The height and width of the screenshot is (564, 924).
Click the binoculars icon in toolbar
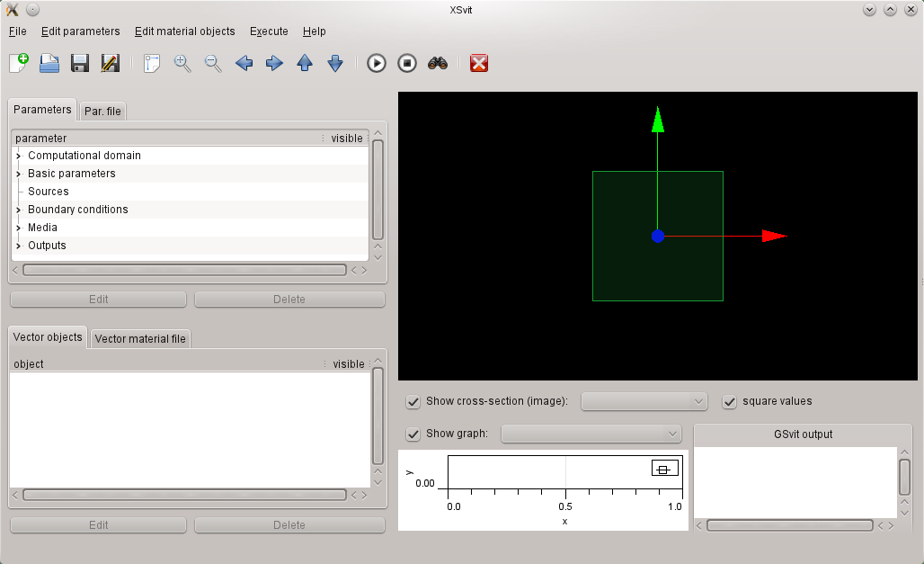(x=438, y=63)
